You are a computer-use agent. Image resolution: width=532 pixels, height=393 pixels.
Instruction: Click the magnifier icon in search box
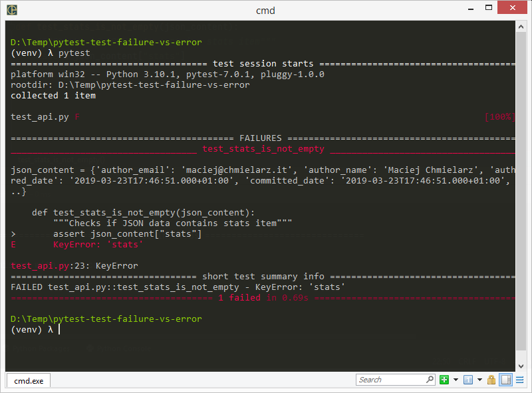pos(430,380)
